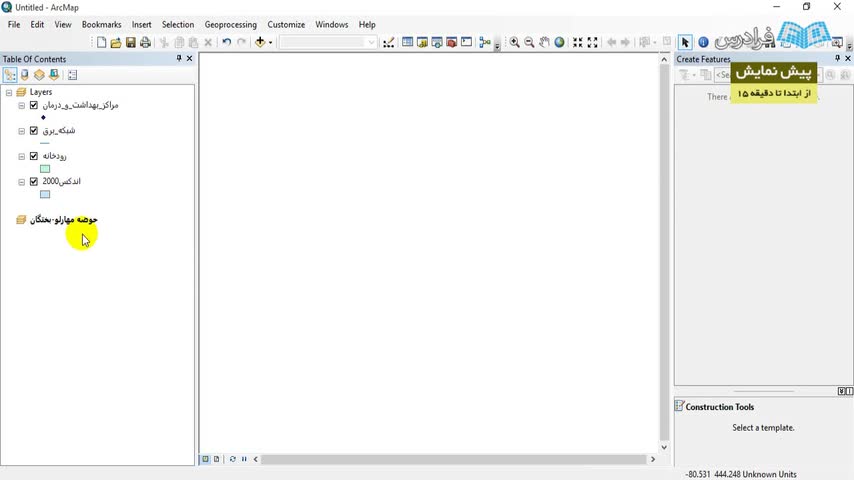Collapse the رودخانه layer legend
The height and width of the screenshot is (480, 854).
coord(21,156)
